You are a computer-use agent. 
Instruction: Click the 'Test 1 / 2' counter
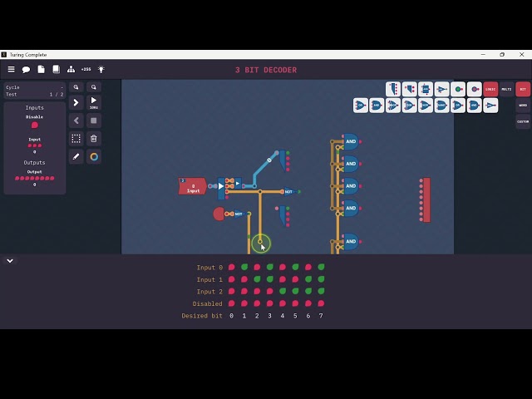point(34,94)
